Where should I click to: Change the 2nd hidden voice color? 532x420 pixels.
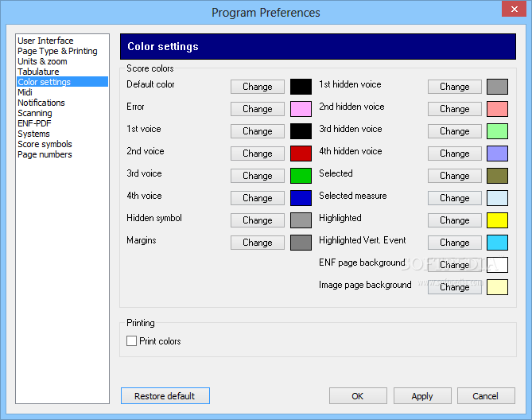(x=455, y=109)
